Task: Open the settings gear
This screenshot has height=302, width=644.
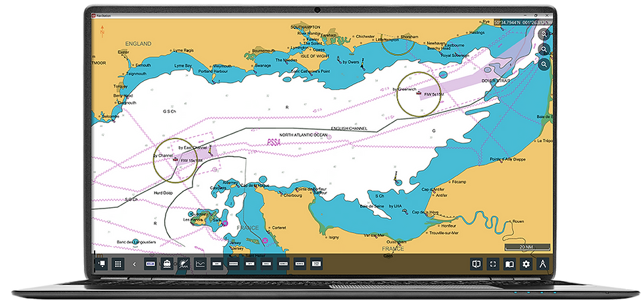Action: coord(526,264)
